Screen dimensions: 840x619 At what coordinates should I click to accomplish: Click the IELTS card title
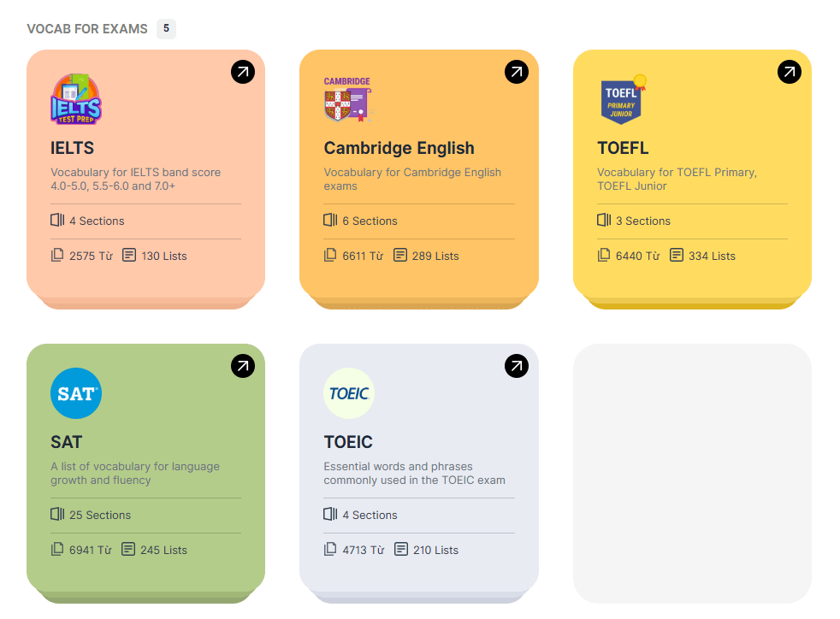click(72, 148)
